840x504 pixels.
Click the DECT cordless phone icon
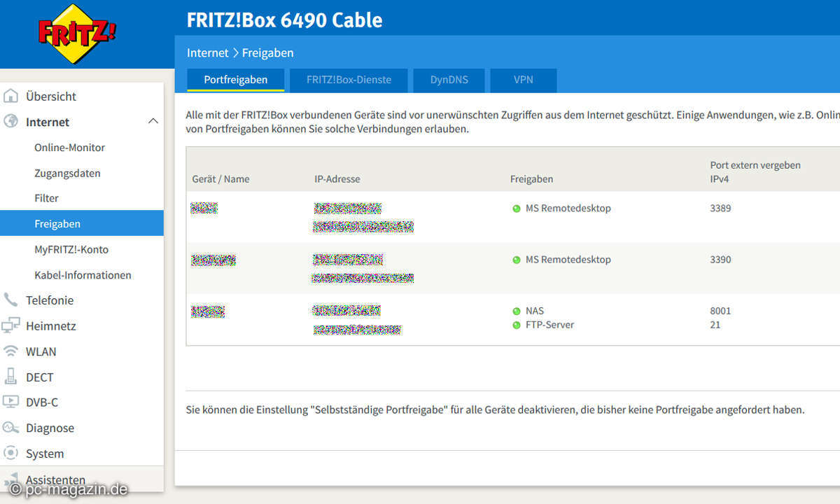10,377
